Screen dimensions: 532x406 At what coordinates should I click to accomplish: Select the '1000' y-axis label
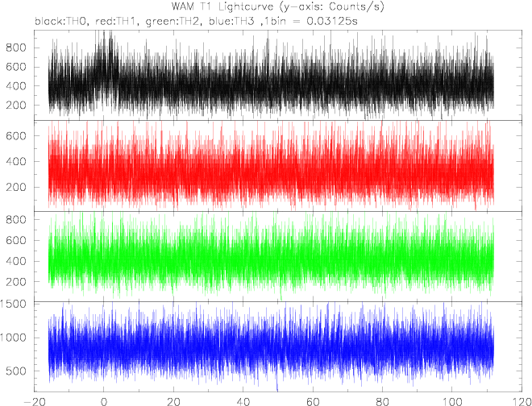[x=14, y=338]
